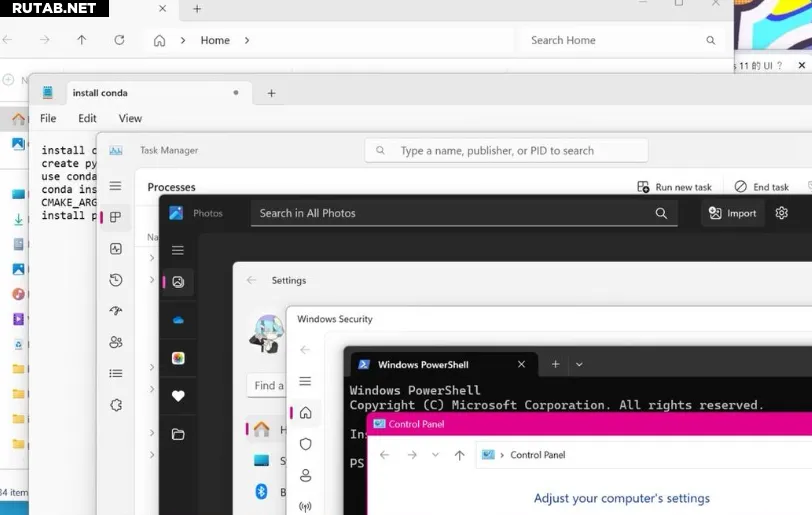Open recent locations dropdown in Control Panel

[x=435, y=455]
